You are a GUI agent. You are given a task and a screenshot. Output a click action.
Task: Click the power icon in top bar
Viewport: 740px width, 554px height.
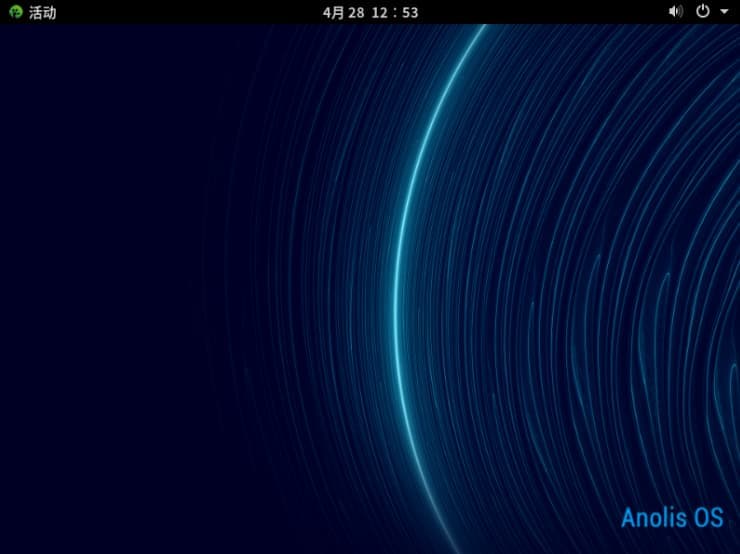point(703,12)
